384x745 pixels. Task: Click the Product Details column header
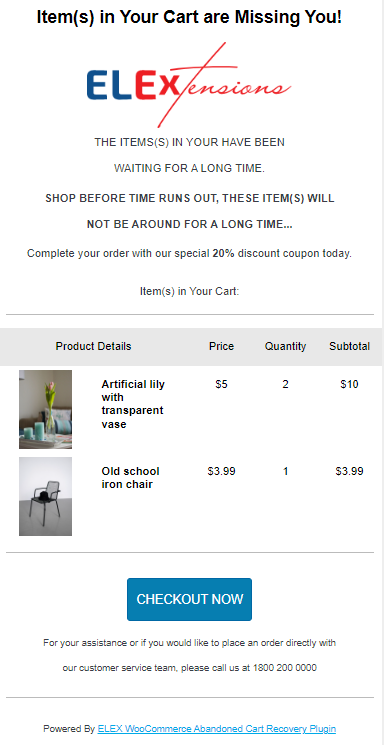[x=94, y=346]
